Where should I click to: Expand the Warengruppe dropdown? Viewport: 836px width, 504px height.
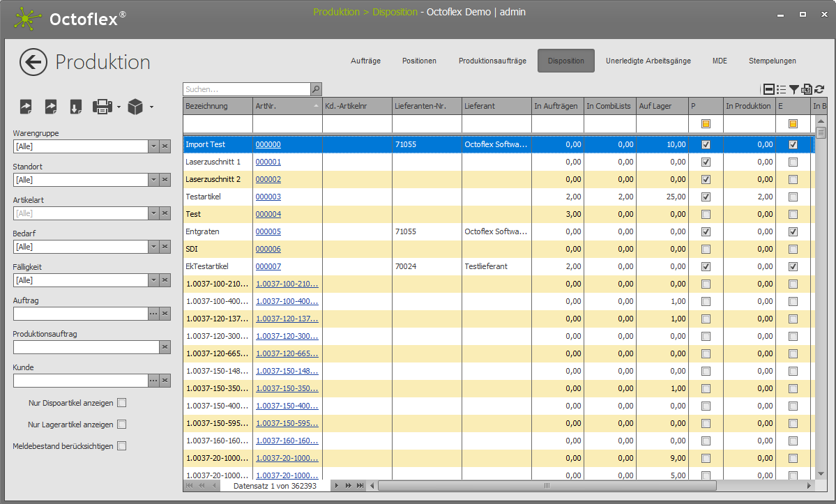(153, 146)
